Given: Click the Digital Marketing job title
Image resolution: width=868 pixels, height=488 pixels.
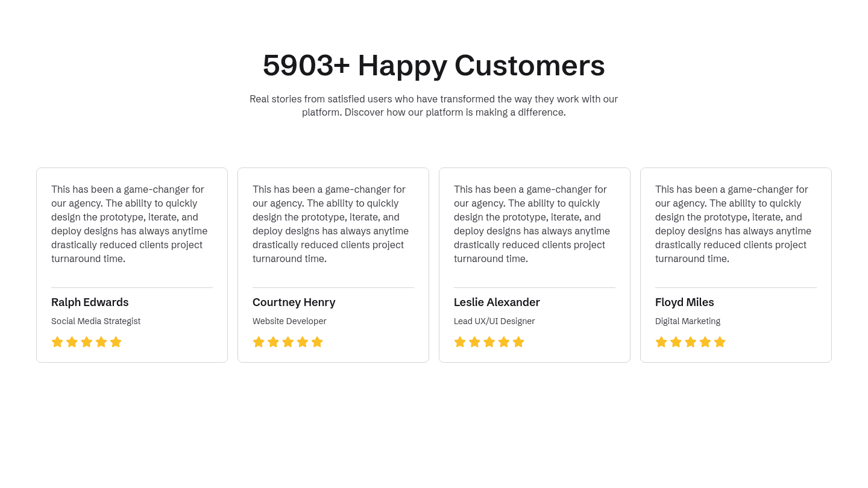Looking at the screenshot, I should (x=688, y=322).
